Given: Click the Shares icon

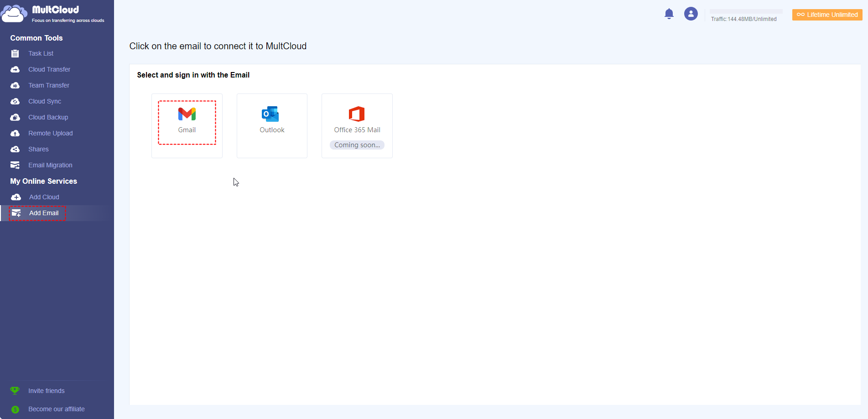Looking at the screenshot, I should click(15, 149).
